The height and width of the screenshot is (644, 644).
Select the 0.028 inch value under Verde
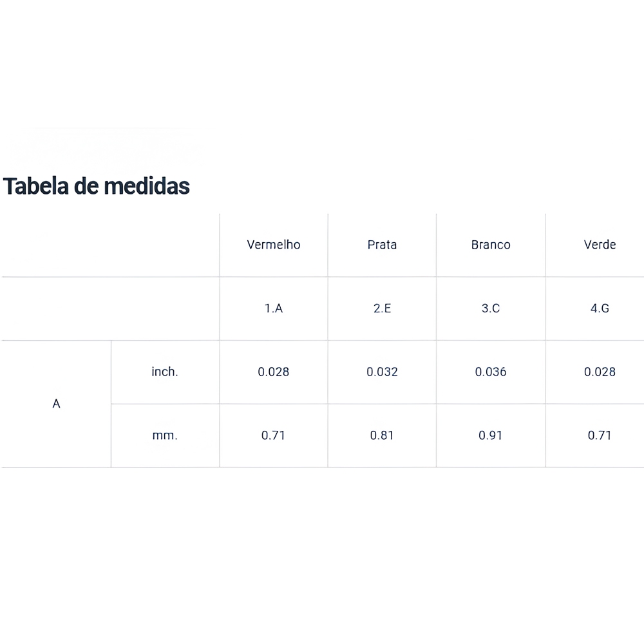coord(600,372)
